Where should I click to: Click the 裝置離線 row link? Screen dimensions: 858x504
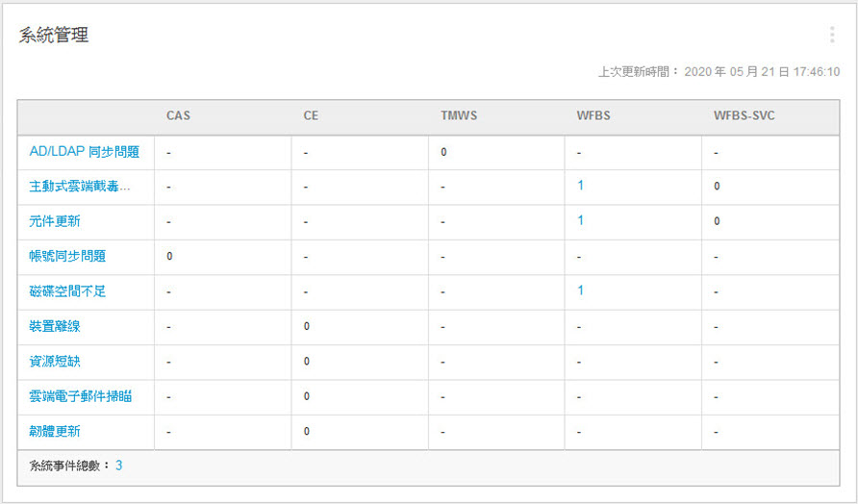point(55,326)
